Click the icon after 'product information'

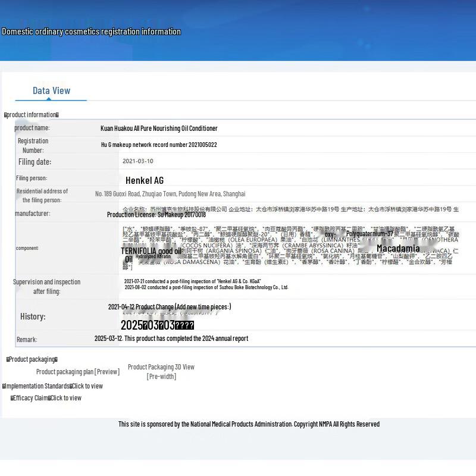pyautogui.click(x=57, y=115)
